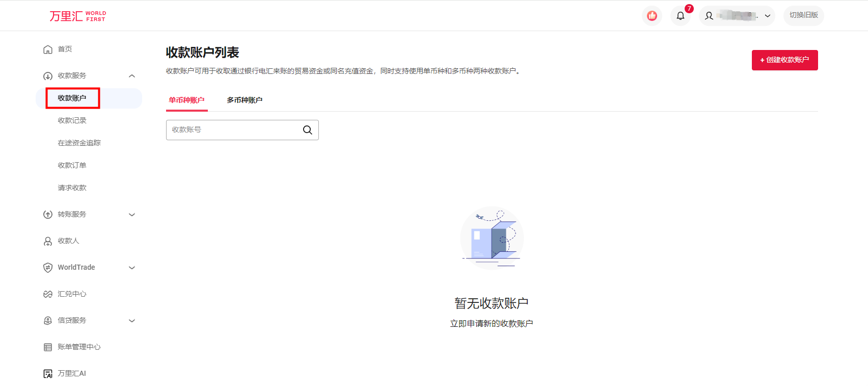The width and height of the screenshot is (868, 386).
Task: Open 账单管理中心 from sidebar
Action: point(79,347)
